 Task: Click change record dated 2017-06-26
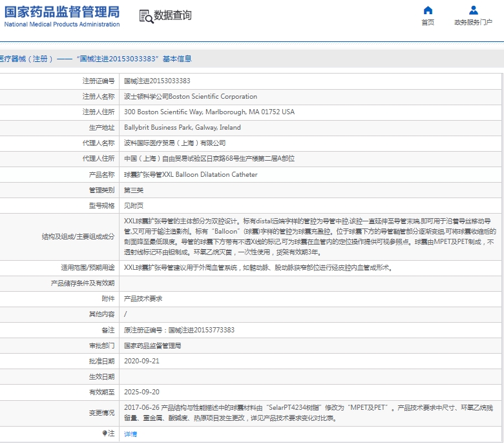[x=309, y=412]
